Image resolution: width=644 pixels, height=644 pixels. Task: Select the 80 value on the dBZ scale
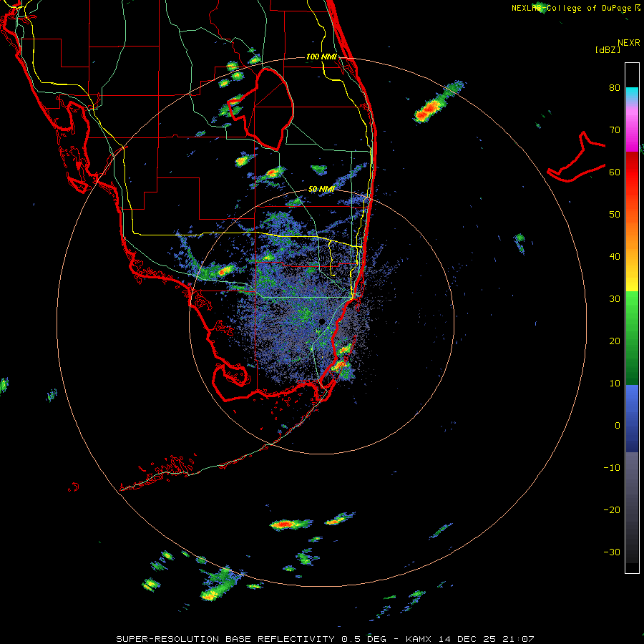615,88
